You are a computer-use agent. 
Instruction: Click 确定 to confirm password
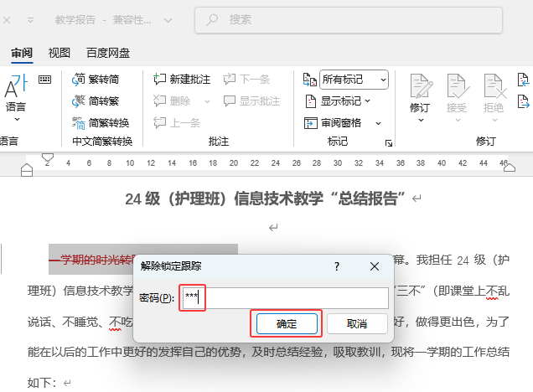287,323
